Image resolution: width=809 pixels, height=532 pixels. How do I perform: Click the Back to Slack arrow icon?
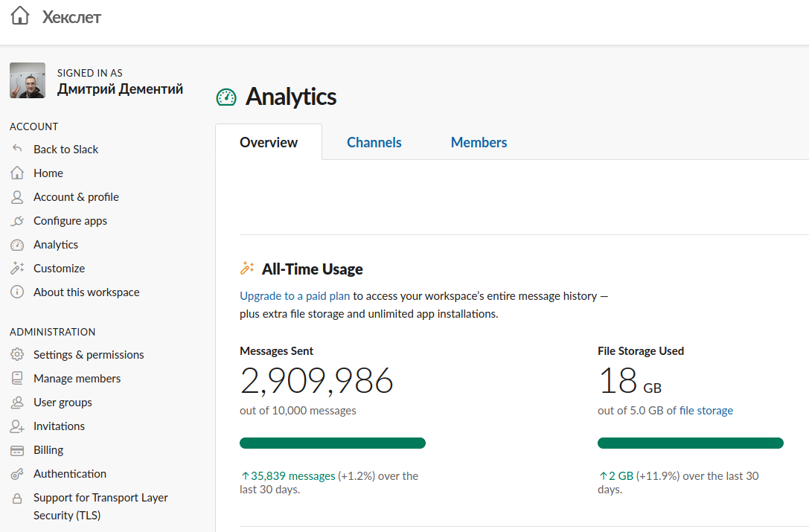(17, 149)
